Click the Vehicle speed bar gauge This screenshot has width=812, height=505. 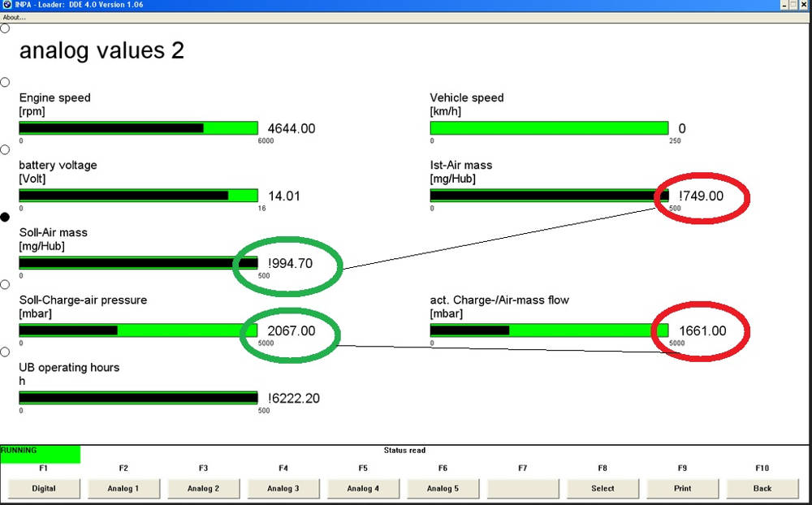[549, 128]
